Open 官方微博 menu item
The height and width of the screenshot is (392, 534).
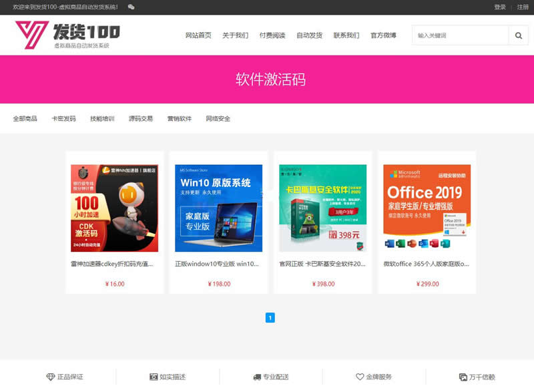(383, 35)
